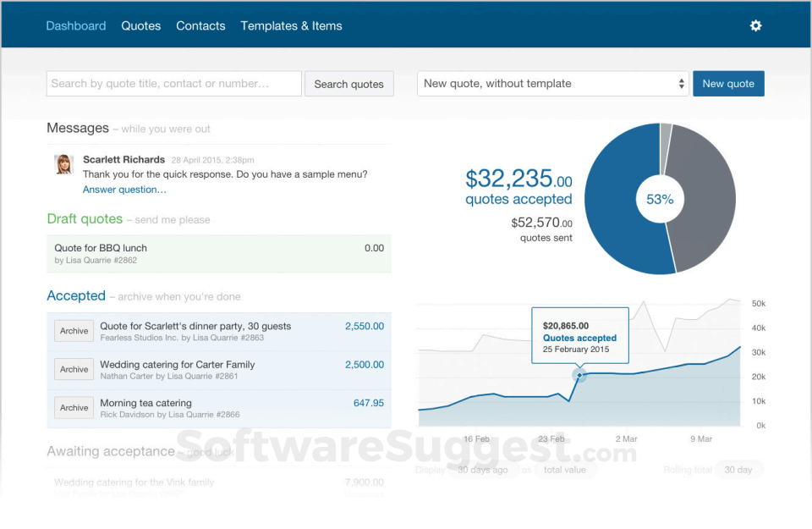Open the settings gear icon
812x529 pixels.
(x=755, y=25)
